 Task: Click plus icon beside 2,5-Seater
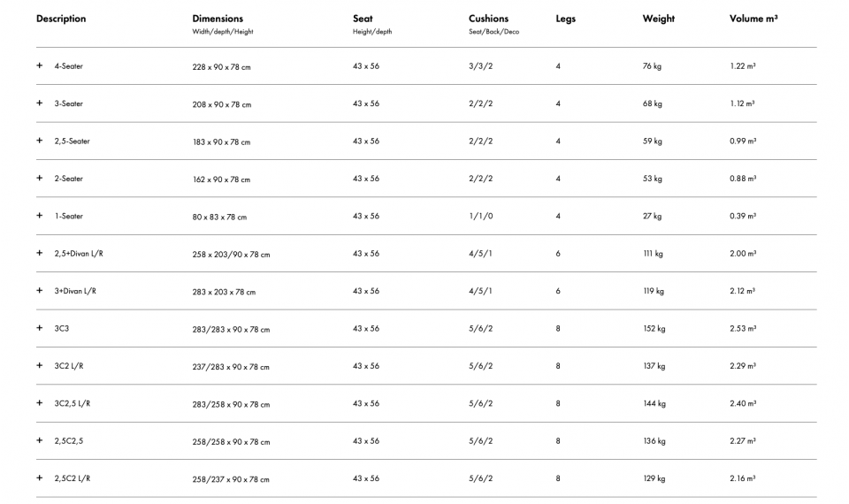(39, 141)
